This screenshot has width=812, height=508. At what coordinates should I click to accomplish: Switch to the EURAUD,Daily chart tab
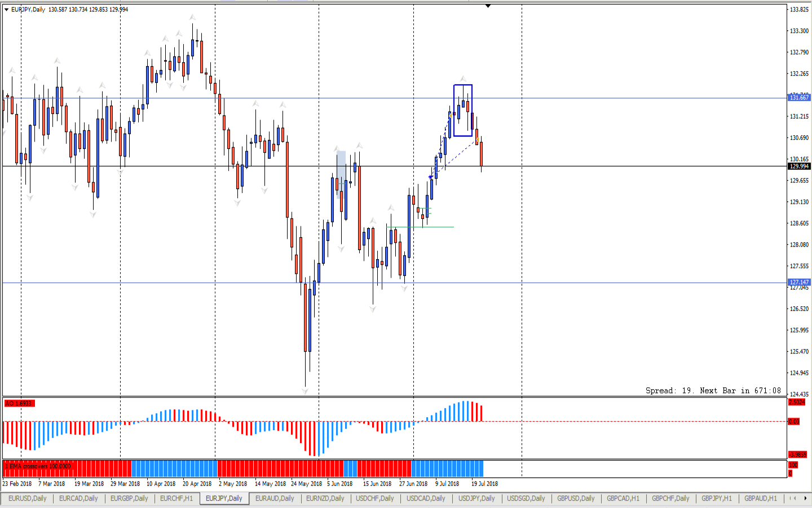click(x=275, y=498)
